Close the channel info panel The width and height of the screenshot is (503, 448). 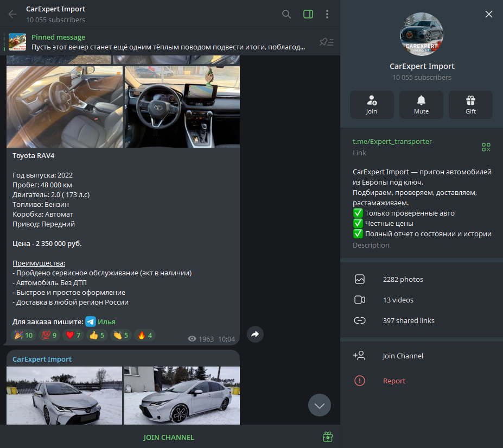click(488, 14)
